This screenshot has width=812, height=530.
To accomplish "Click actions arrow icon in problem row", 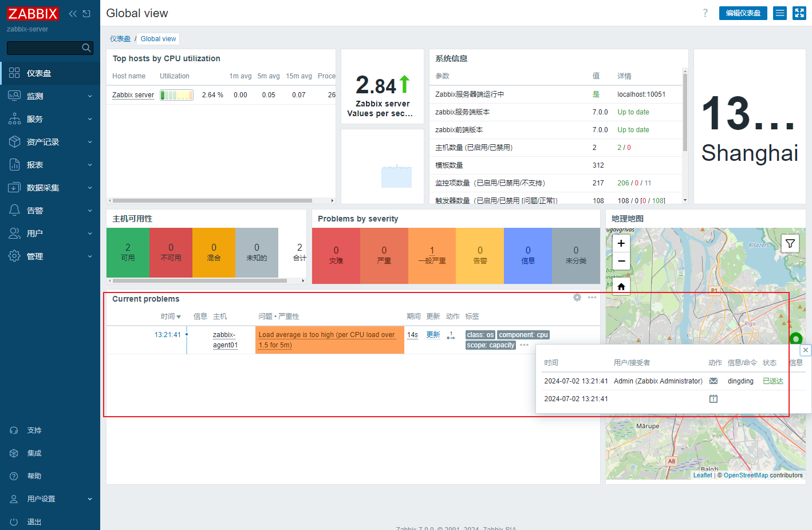I will pyautogui.click(x=451, y=335).
